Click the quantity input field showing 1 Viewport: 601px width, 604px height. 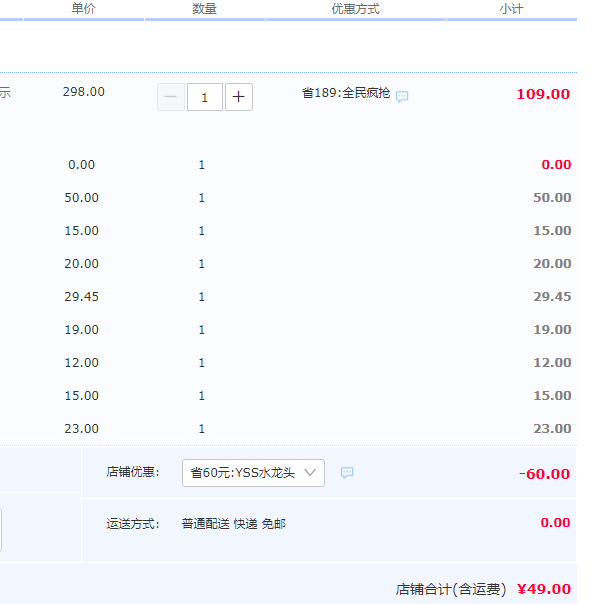pos(205,97)
